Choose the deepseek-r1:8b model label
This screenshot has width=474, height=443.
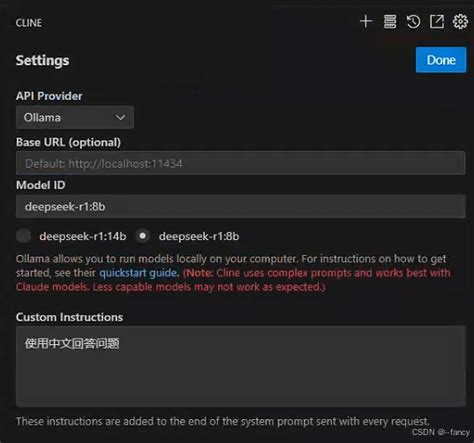199,236
